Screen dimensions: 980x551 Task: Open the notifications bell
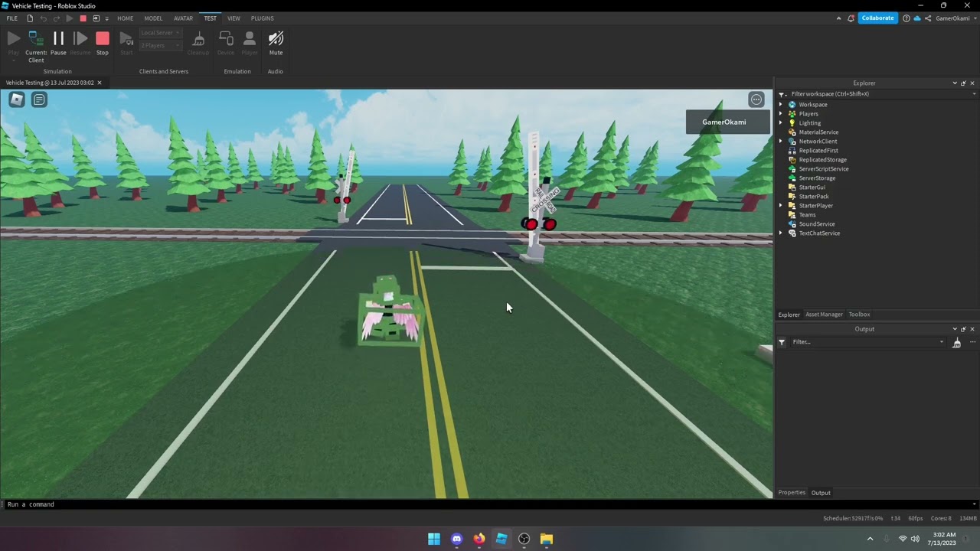coord(851,18)
